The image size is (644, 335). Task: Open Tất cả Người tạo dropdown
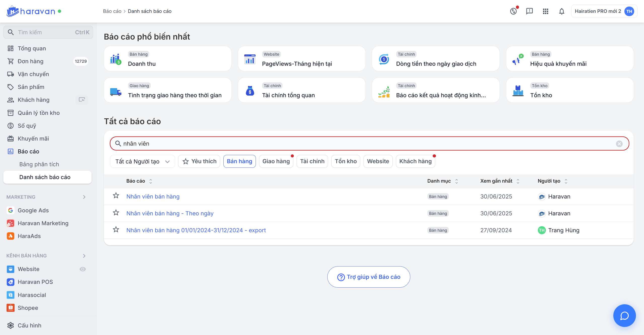coord(142,161)
